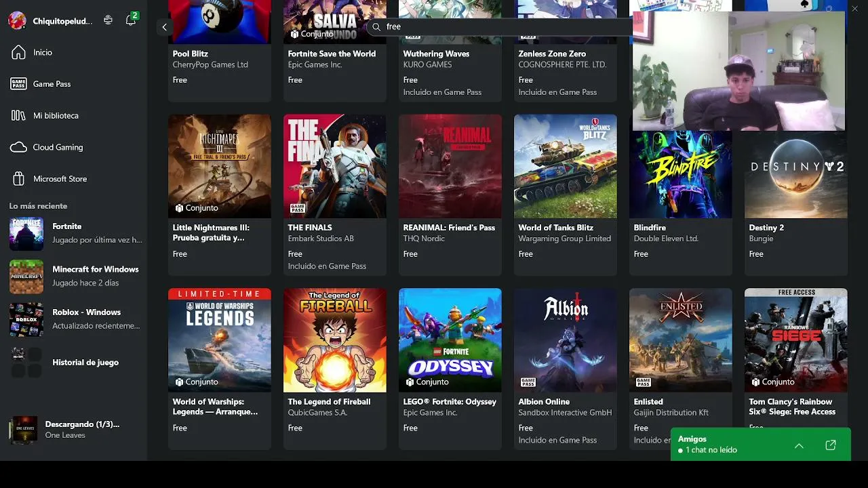
Task: Click "THQ Nordic" publisher text
Action: (424, 239)
